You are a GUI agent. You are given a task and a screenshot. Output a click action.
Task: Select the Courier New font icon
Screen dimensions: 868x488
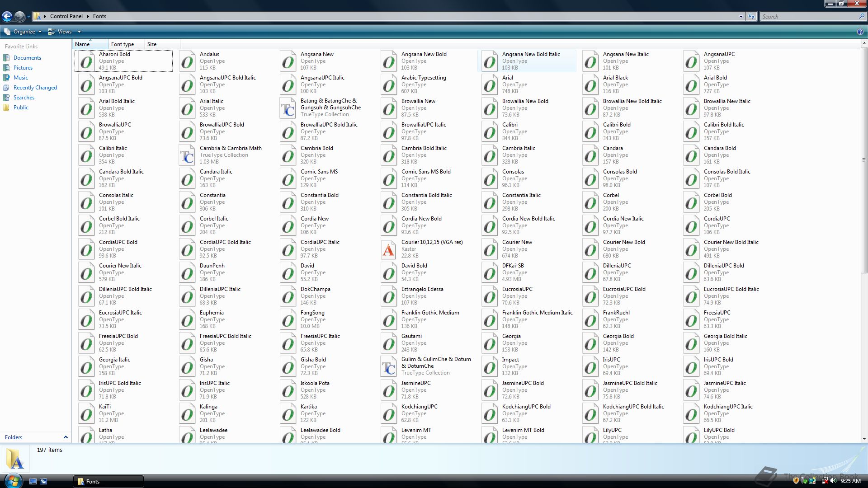(x=490, y=249)
